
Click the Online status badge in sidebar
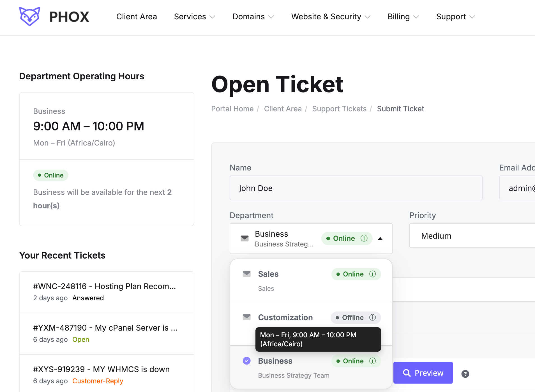click(51, 175)
